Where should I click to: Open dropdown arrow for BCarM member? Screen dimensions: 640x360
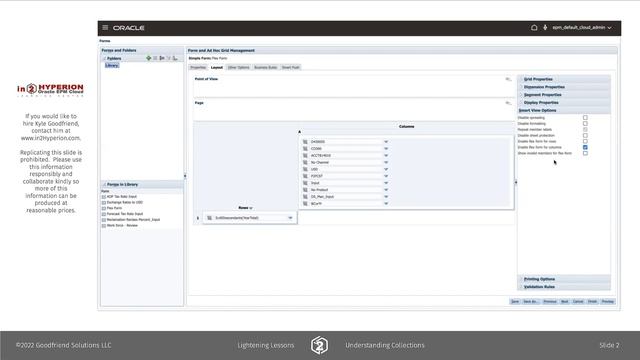pyautogui.click(x=386, y=203)
